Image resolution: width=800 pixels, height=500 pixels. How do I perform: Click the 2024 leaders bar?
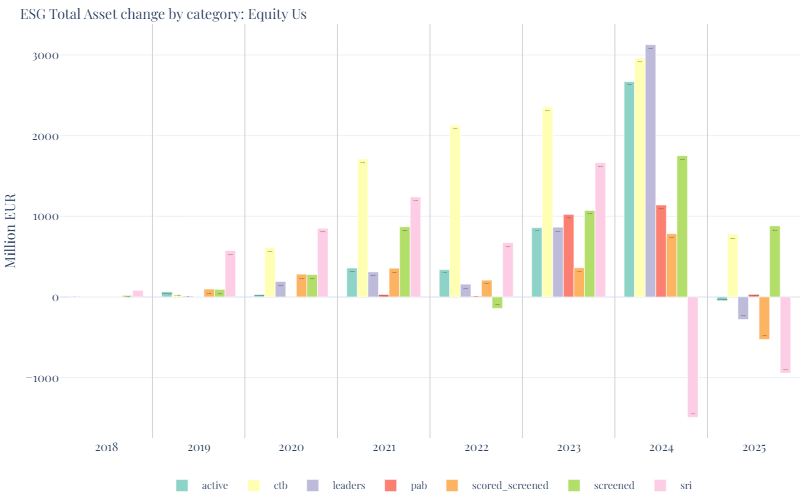650,171
